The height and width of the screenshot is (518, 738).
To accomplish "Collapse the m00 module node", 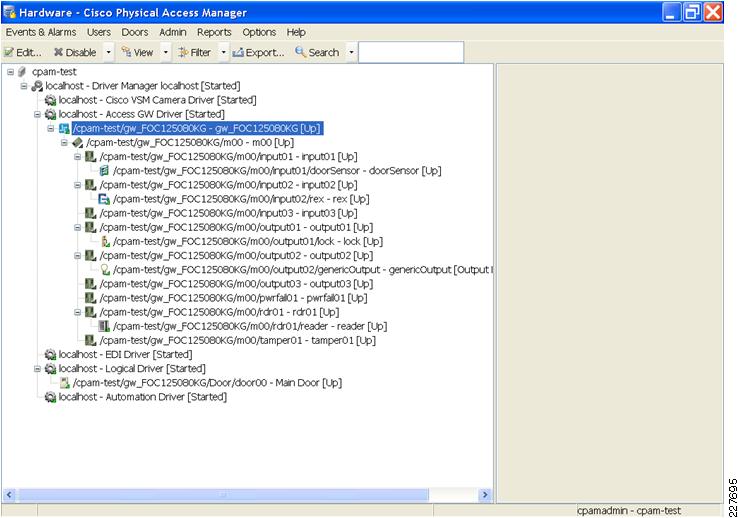I will (64, 143).
